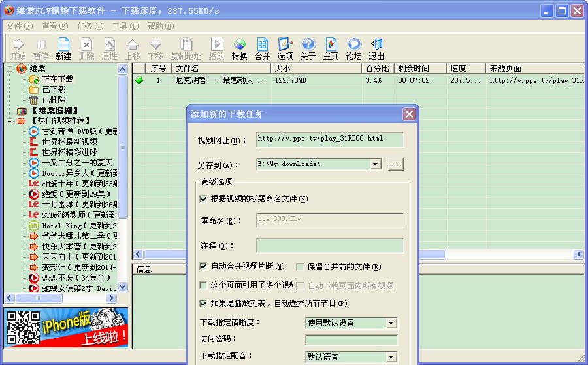Click the sidebar horizontal scroll-right arrow

[x=111, y=298]
